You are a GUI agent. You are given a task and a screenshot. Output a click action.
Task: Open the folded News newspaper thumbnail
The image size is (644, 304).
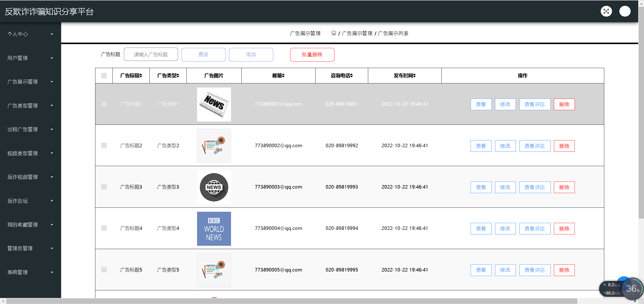[x=214, y=104]
